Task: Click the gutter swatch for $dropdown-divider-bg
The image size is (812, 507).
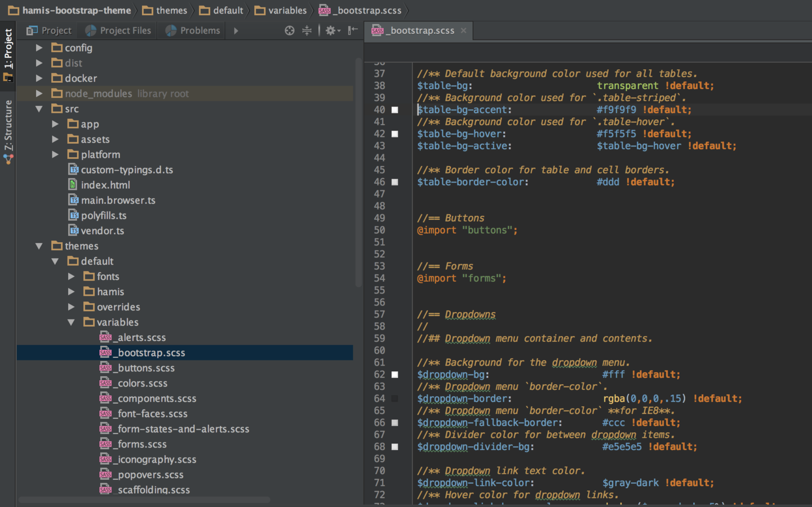Action: click(x=395, y=447)
